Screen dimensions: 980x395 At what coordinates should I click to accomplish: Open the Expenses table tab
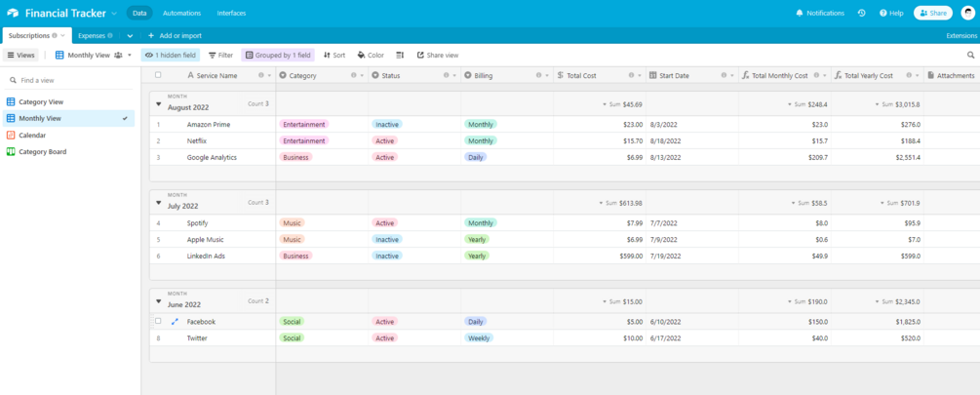(x=95, y=36)
